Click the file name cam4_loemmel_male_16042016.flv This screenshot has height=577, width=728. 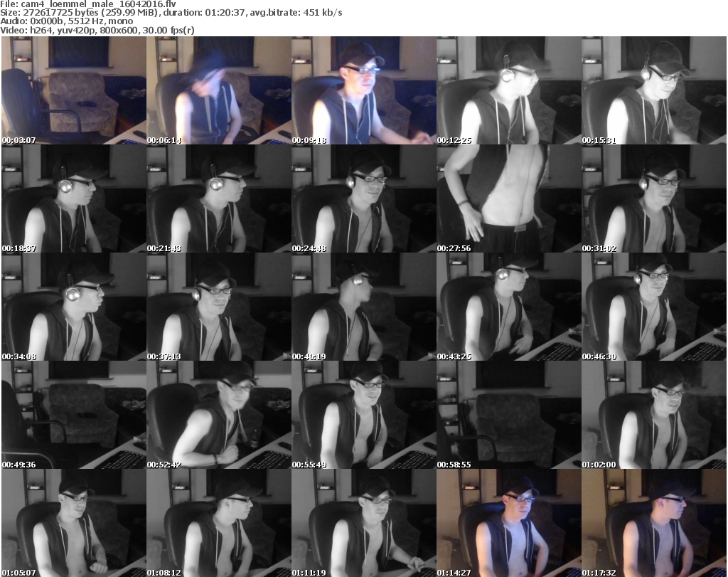click(x=98, y=4)
